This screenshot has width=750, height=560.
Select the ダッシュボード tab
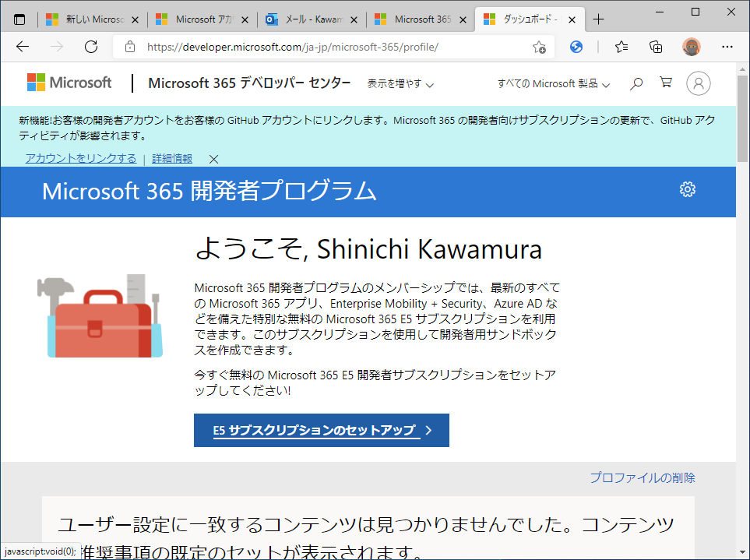click(x=530, y=19)
